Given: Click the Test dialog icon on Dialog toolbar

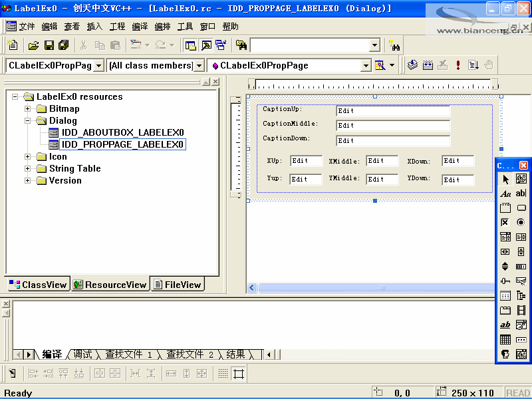Looking at the screenshot, I should coord(13,374).
